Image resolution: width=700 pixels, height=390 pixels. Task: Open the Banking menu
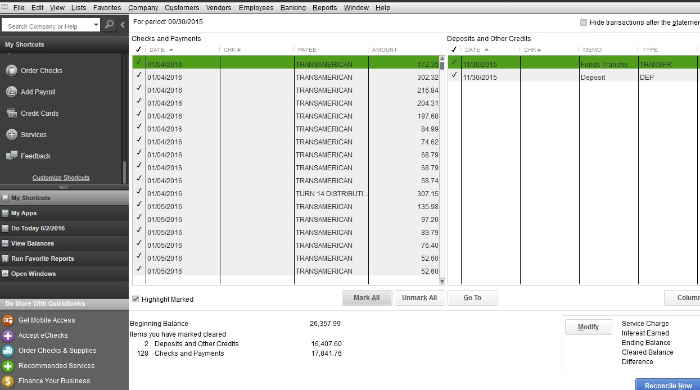[293, 8]
